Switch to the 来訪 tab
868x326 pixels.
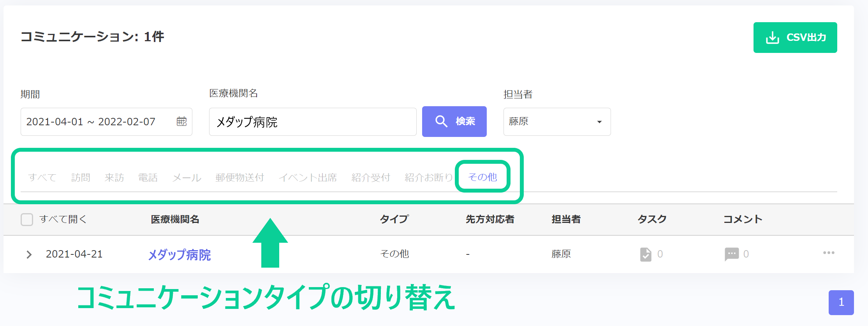point(114,177)
